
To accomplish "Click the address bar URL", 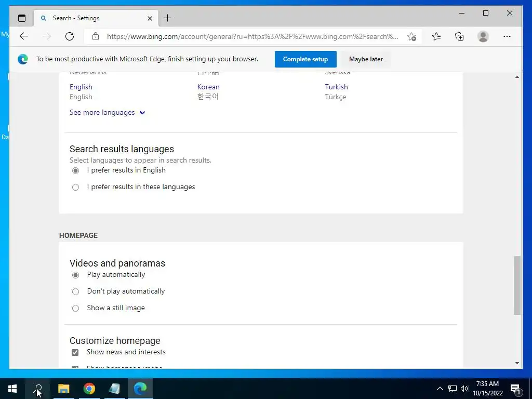I will point(252,36).
